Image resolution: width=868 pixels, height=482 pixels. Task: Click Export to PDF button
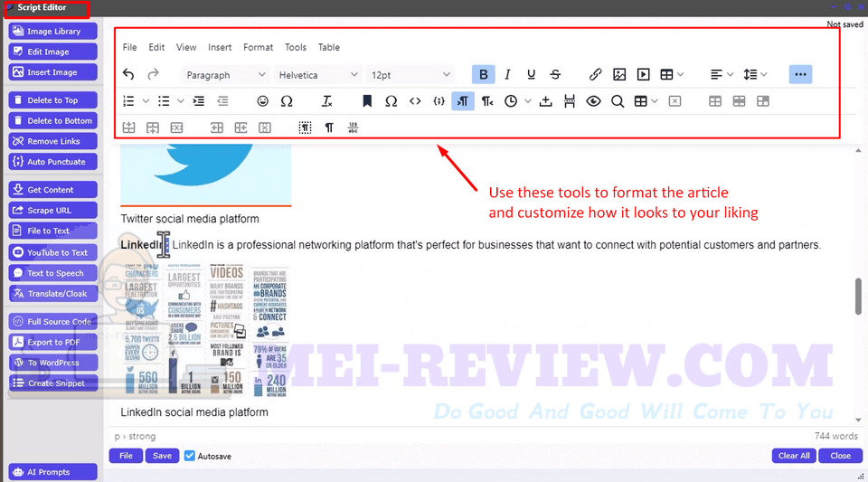[x=53, y=342]
